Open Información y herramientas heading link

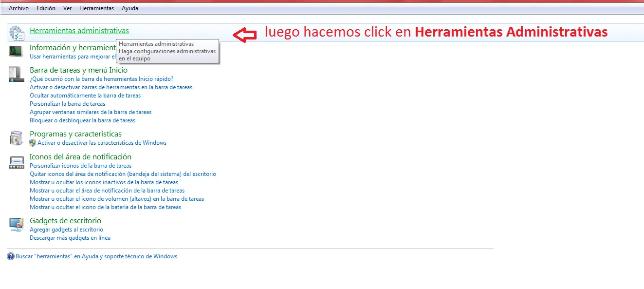[x=73, y=47]
